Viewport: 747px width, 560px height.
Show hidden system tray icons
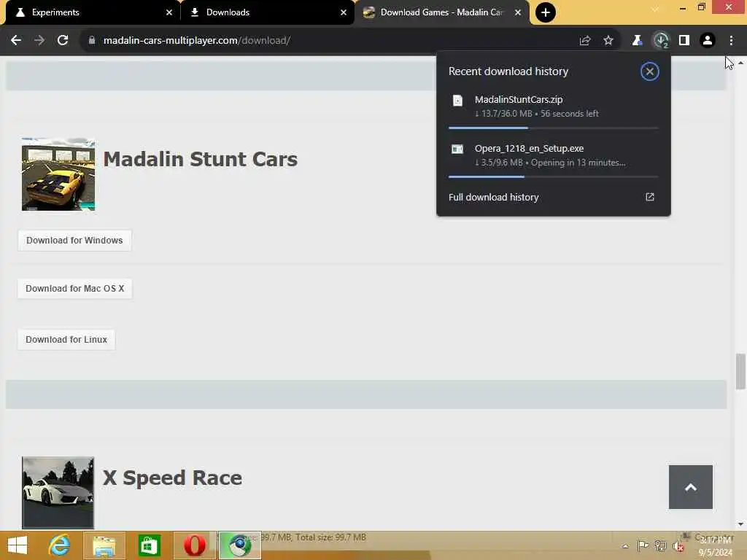coord(625,546)
